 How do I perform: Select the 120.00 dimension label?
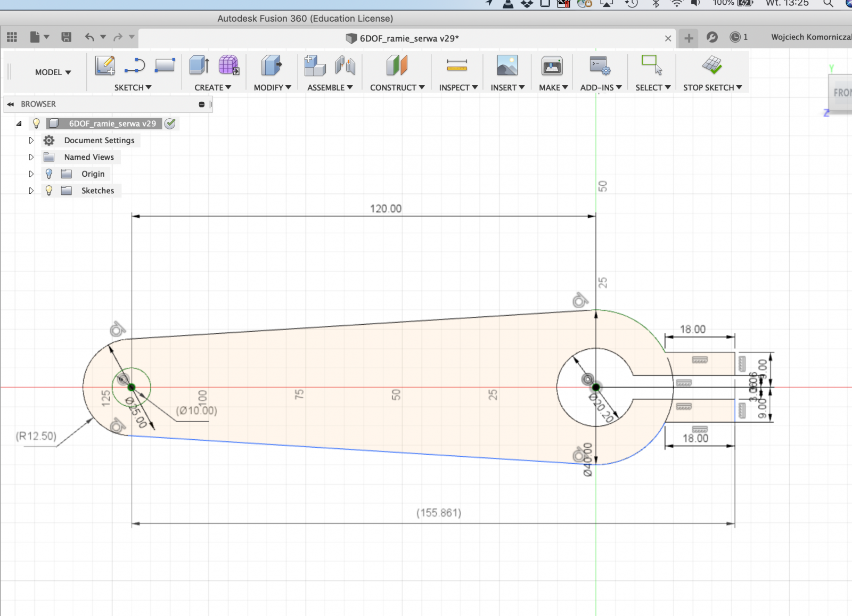tap(386, 209)
